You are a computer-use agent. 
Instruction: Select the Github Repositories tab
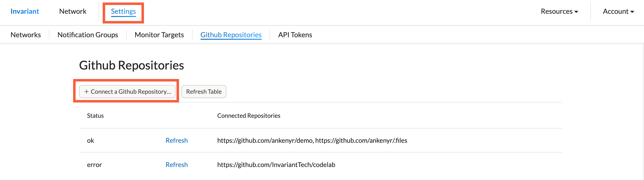(231, 35)
